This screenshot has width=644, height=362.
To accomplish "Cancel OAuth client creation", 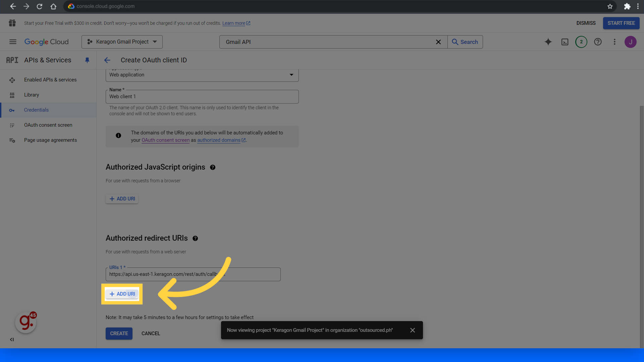I will pyautogui.click(x=151, y=334).
